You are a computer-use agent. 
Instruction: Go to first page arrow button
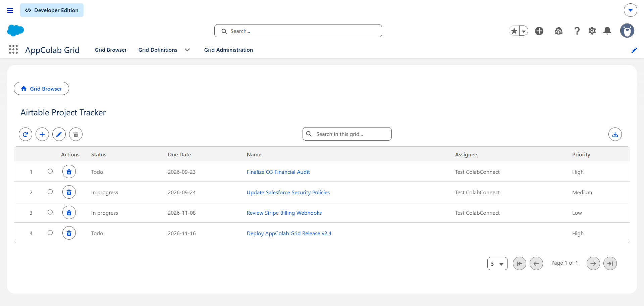[520, 263]
